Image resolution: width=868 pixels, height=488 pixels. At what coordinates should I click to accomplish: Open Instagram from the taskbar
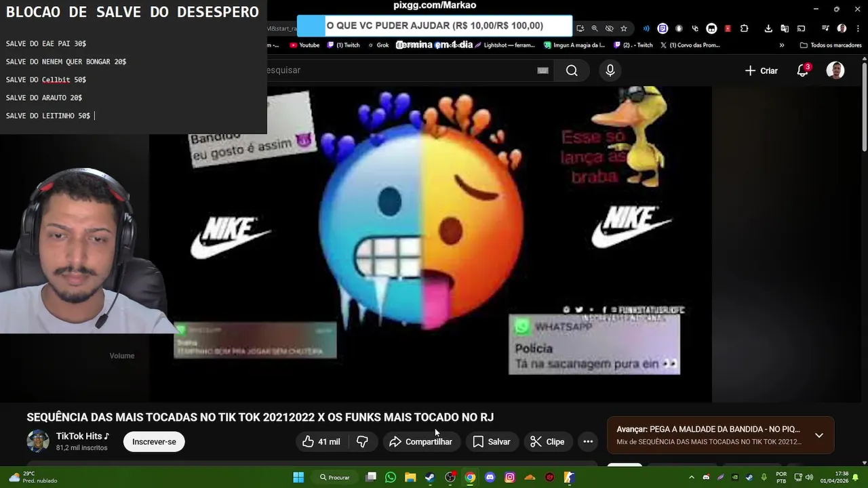[x=510, y=477]
